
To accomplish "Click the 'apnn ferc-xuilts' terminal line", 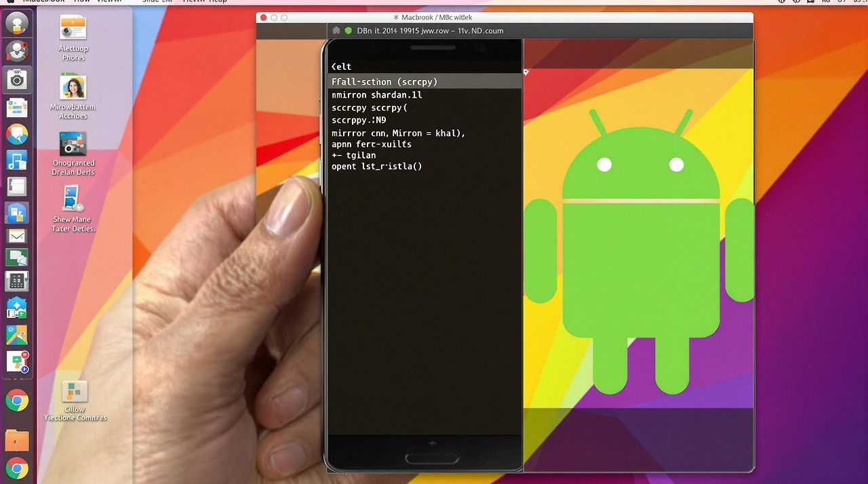I will [x=372, y=144].
